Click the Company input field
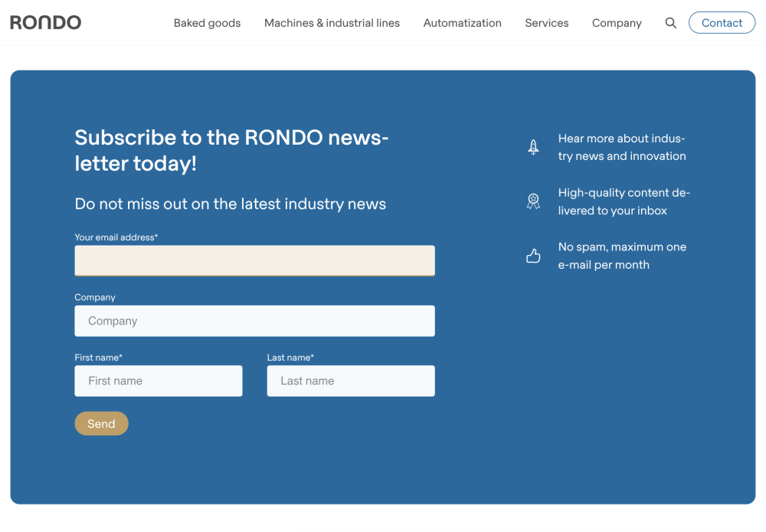 click(x=254, y=321)
